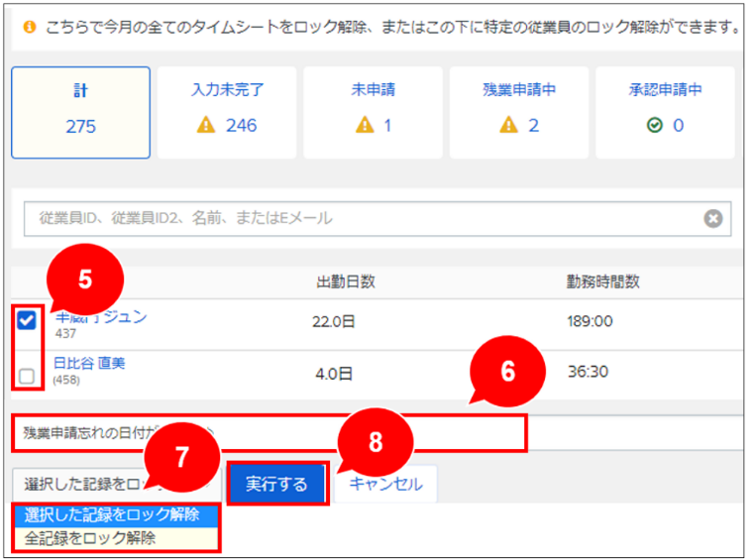Open 日比谷 直美 employee link
This screenshot has height=560, width=756.
point(89,363)
